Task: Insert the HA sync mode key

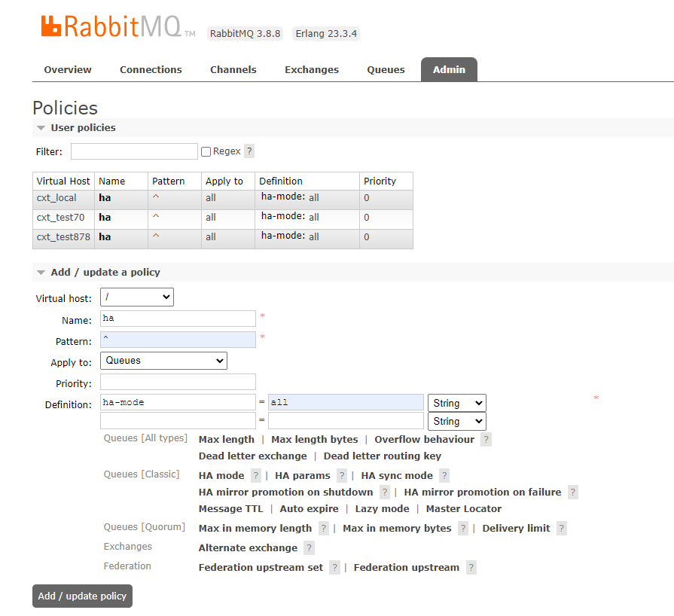Action: pos(397,475)
